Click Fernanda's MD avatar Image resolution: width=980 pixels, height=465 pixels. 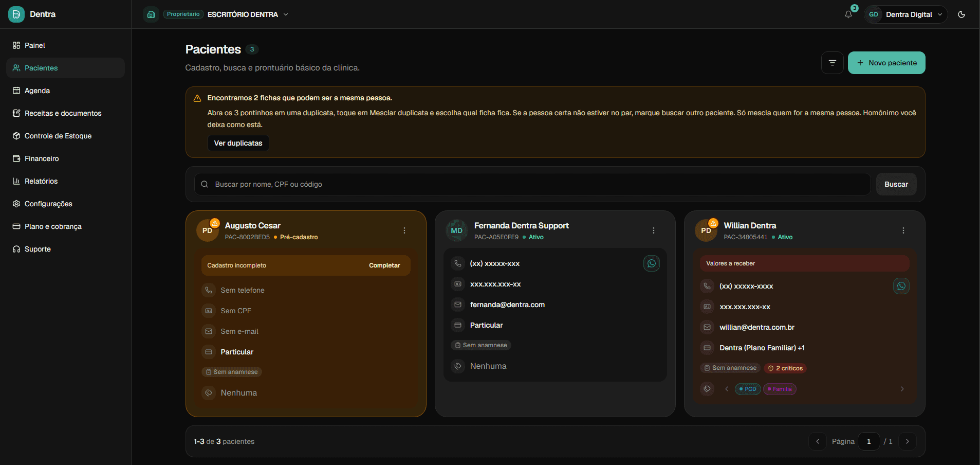point(456,230)
